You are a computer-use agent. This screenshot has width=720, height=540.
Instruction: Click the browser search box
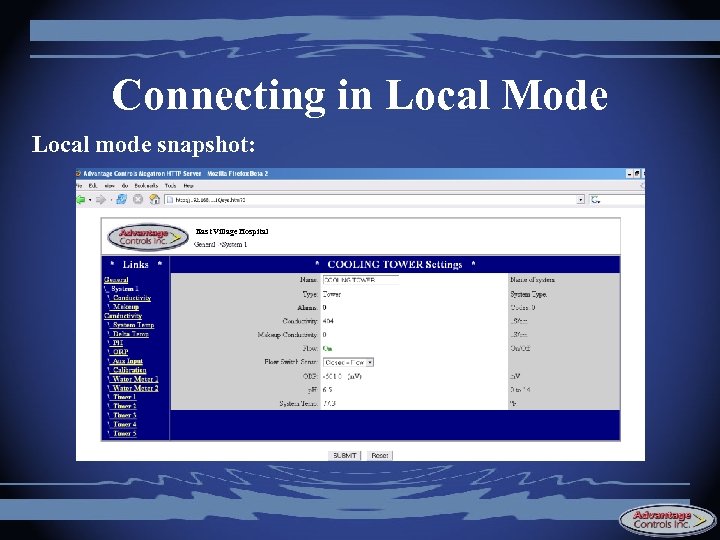[x=617, y=200]
